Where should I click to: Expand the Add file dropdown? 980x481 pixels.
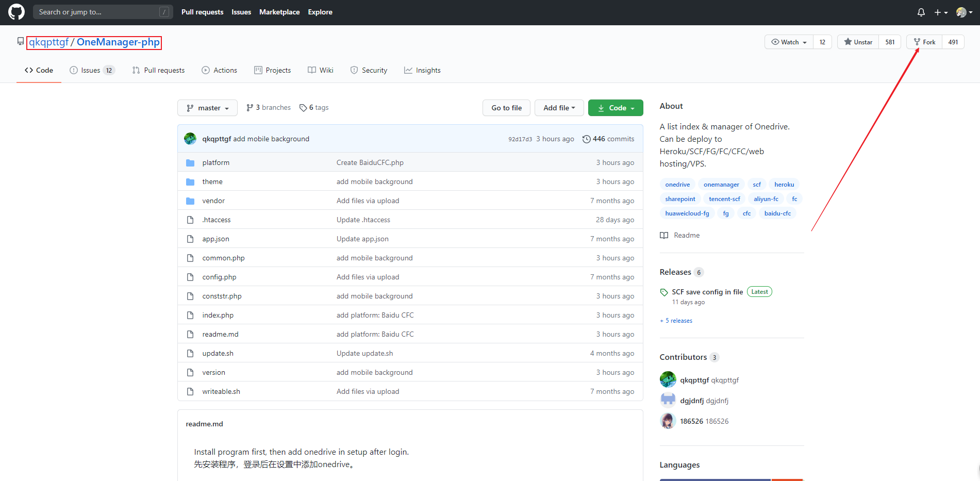point(559,108)
